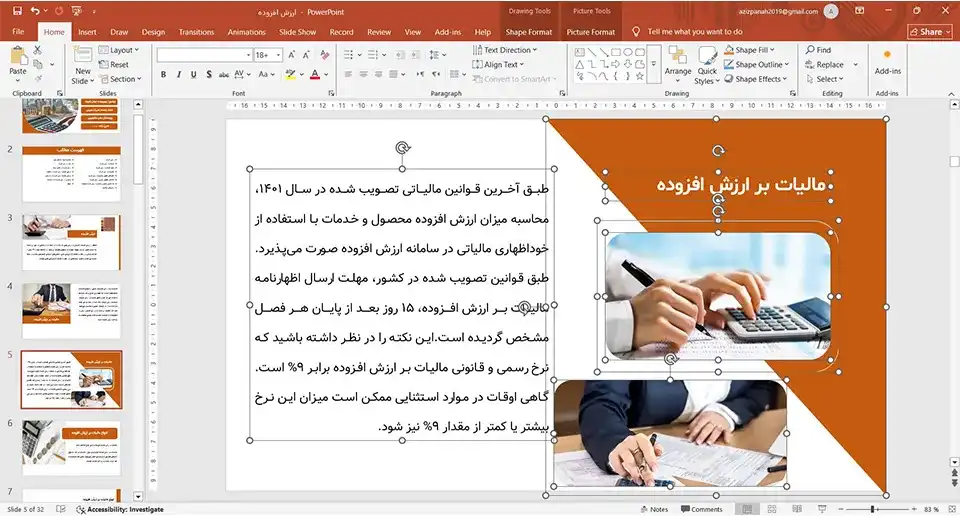
Task: Open the font size dropdown
Action: [279, 55]
